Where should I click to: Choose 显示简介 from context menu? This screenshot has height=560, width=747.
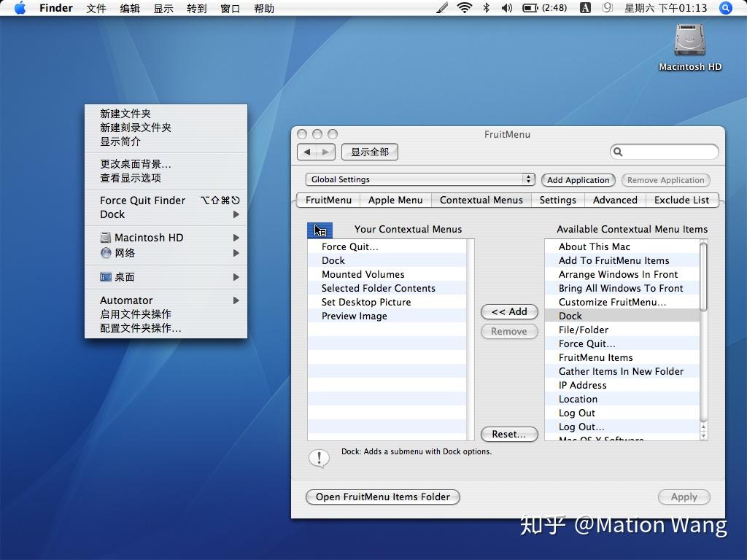(166, 141)
